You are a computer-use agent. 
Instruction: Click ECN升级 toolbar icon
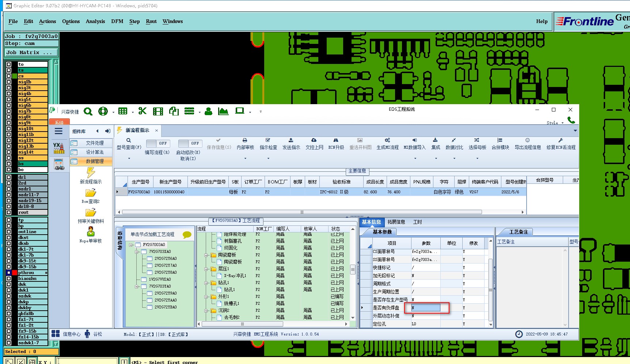336,140
